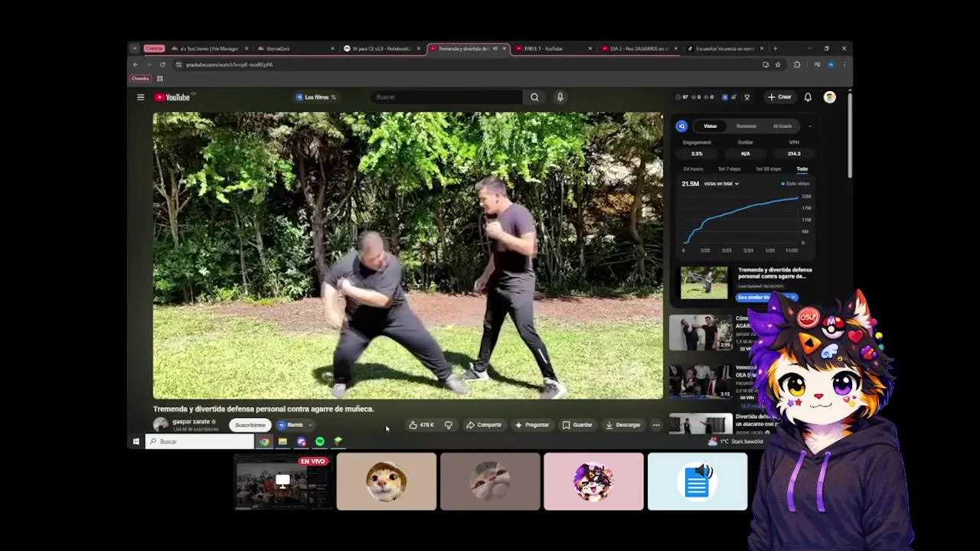Click the search magnifier button

(x=534, y=97)
